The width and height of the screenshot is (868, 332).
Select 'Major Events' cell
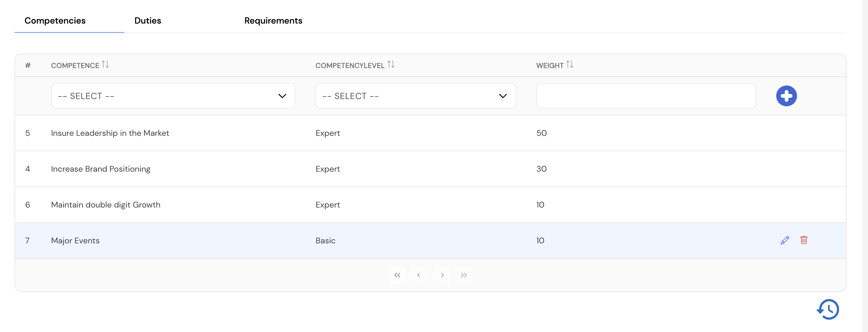[x=75, y=241]
